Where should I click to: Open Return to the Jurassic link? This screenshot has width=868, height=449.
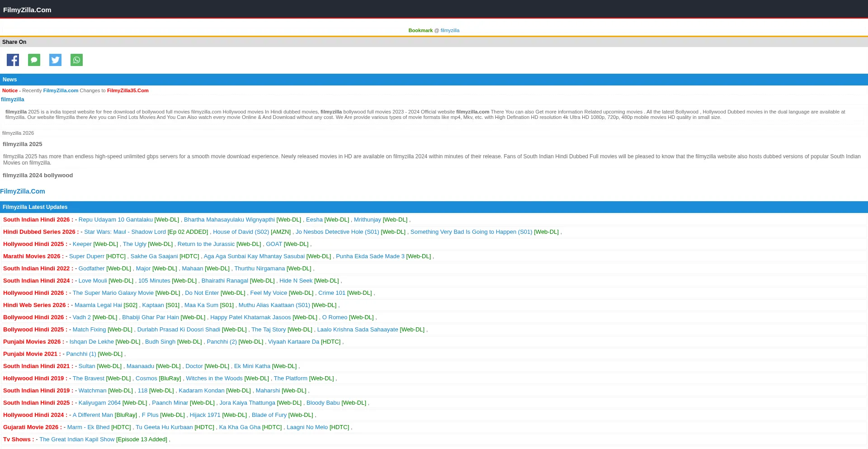tap(206, 244)
